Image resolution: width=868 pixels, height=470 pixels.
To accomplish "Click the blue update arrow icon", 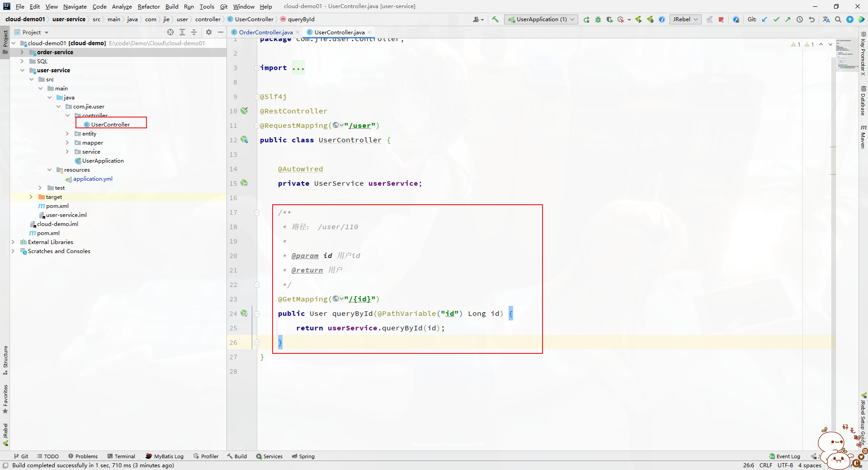I will point(850,19).
